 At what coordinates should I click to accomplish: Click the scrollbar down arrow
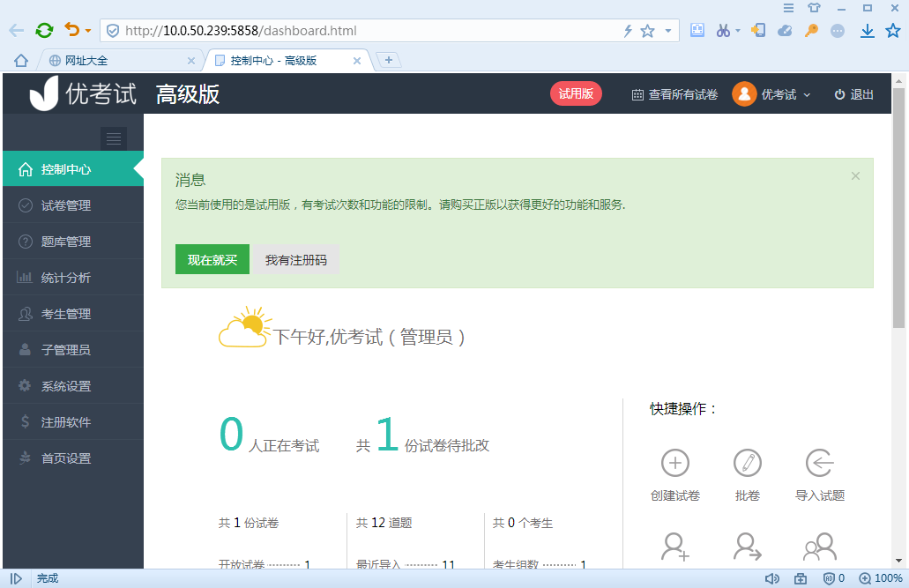[898, 561]
